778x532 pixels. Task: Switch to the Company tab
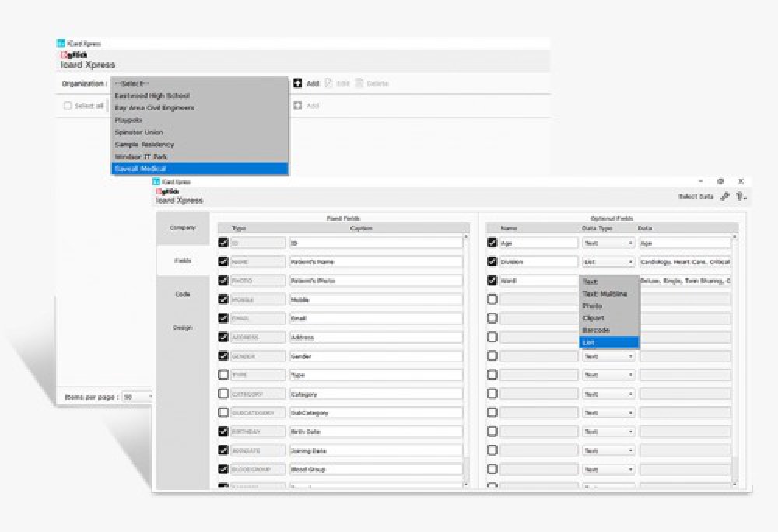click(183, 228)
